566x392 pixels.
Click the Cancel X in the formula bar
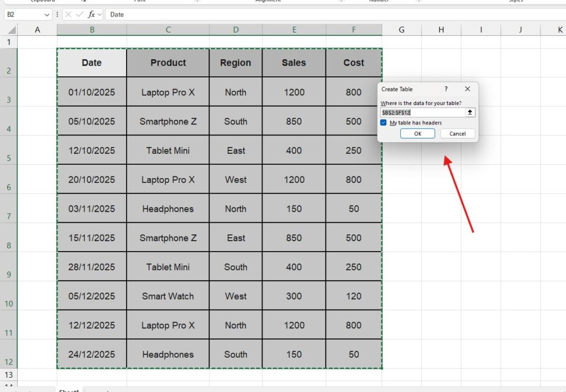pyautogui.click(x=68, y=14)
